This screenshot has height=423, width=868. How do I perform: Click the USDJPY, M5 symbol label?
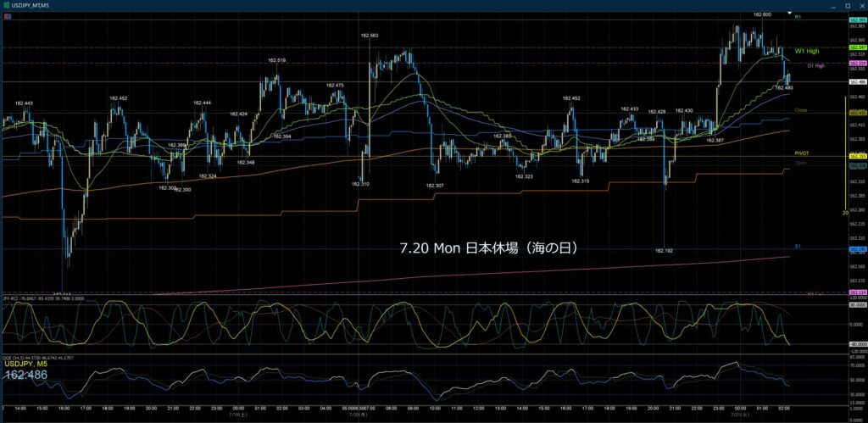pyautogui.click(x=26, y=365)
